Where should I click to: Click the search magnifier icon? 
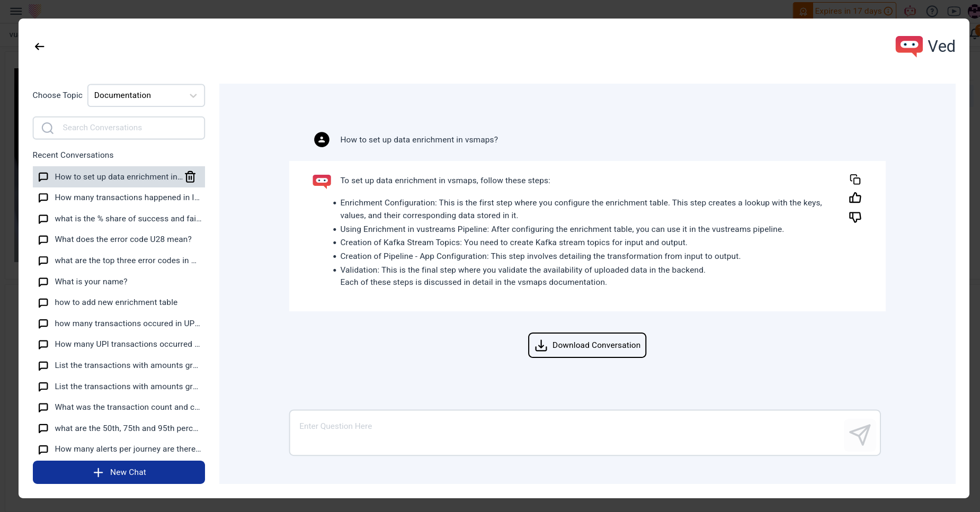[x=48, y=128]
